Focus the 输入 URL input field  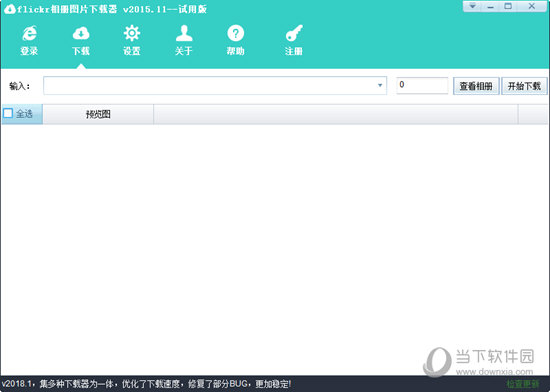pos(215,85)
